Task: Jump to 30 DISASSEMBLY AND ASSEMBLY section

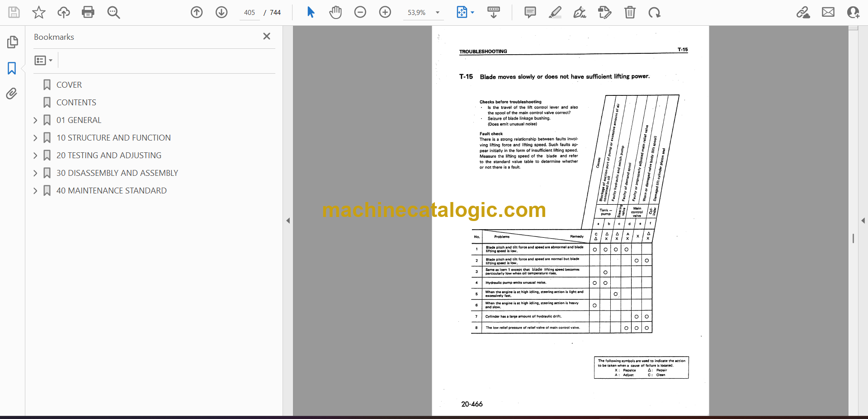Action: click(x=117, y=173)
